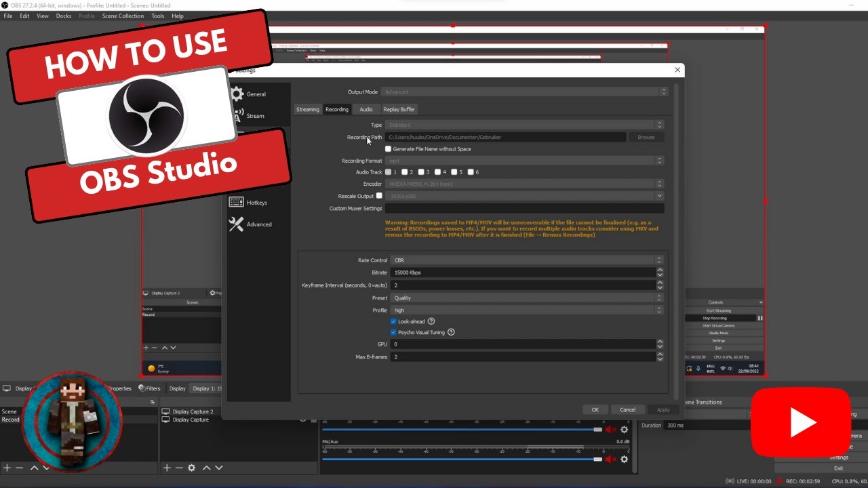The height and width of the screenshot is (488, 868).
Task: Enable Generate File Name without Space
Action: point(388,148)
